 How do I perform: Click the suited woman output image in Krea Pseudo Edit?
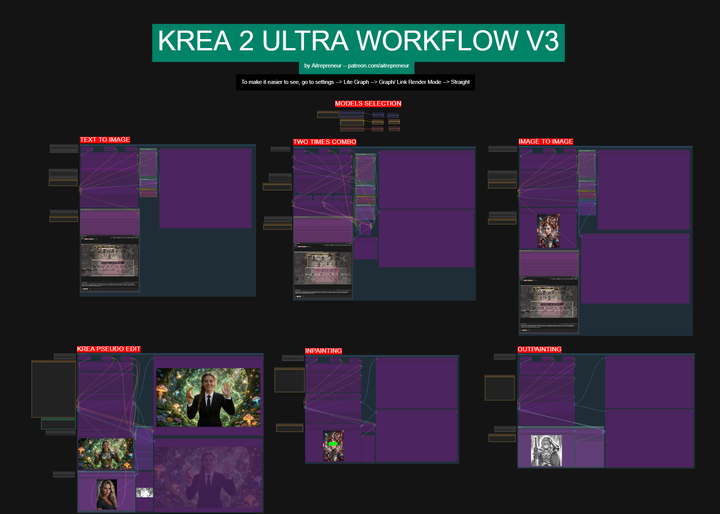coord(208,397)
